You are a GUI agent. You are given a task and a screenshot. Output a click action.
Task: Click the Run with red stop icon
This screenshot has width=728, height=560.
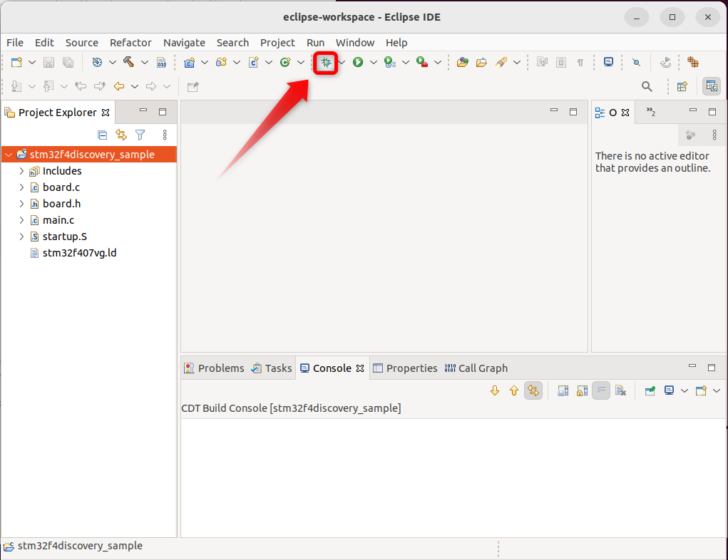pyautogui.click(x=422, y=62)
